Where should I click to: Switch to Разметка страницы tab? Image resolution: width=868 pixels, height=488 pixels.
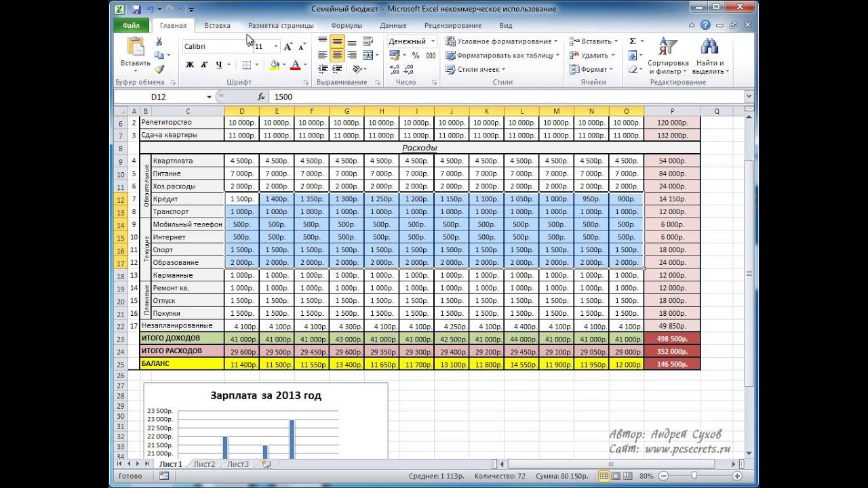pyautogui.click(x=281, y=26)
